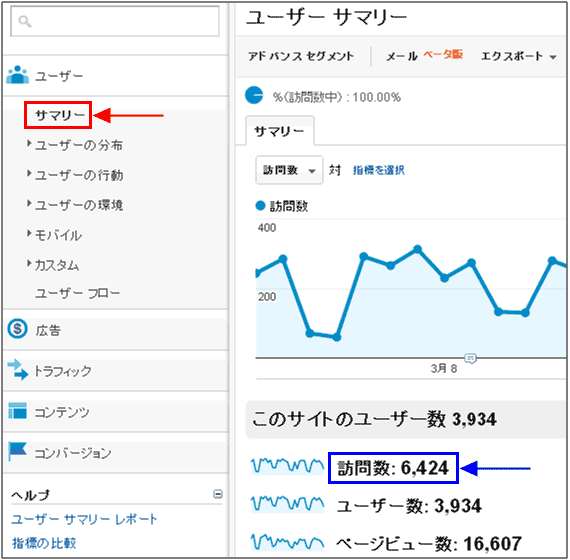Open the トラフィック section

[x=62, y=371]
